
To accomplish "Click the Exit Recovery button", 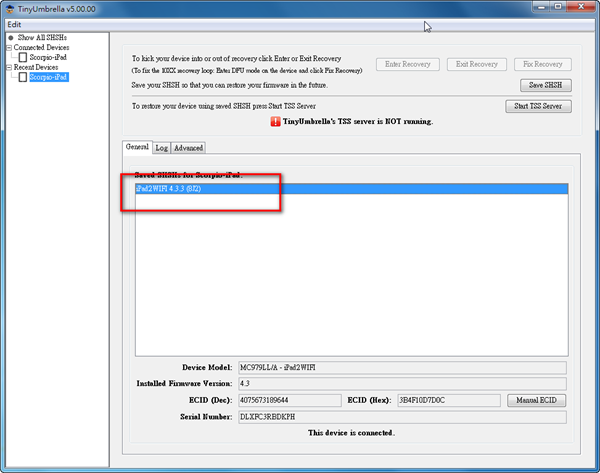I will coord(477,64).
